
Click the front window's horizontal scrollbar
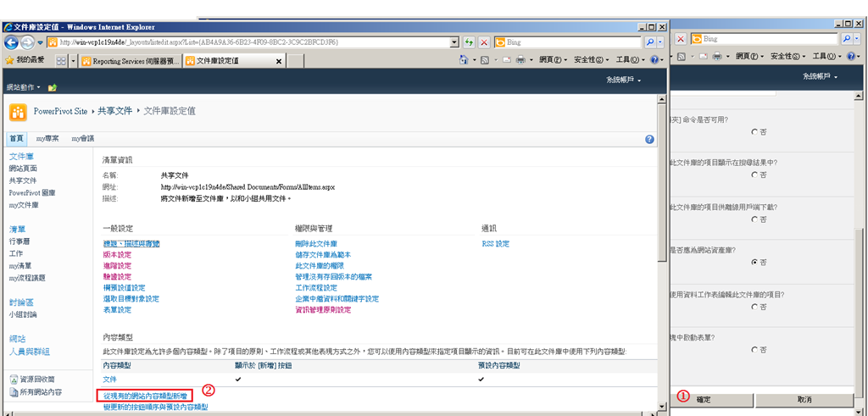[x=330, y=413]
